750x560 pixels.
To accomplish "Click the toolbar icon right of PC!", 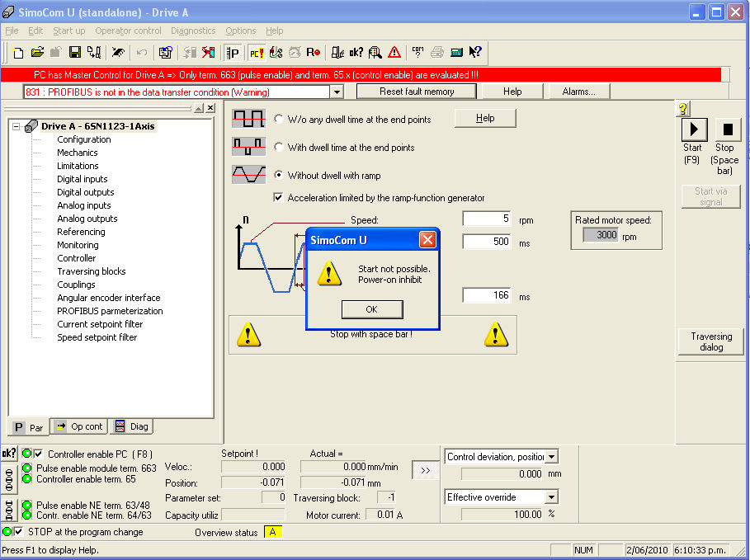I will [x=276, y=52].
